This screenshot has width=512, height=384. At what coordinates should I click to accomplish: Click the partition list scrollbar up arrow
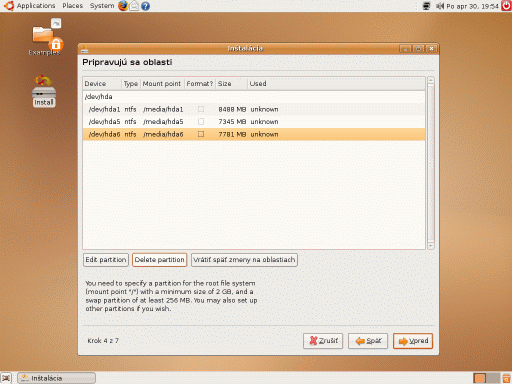coord(431,80)
